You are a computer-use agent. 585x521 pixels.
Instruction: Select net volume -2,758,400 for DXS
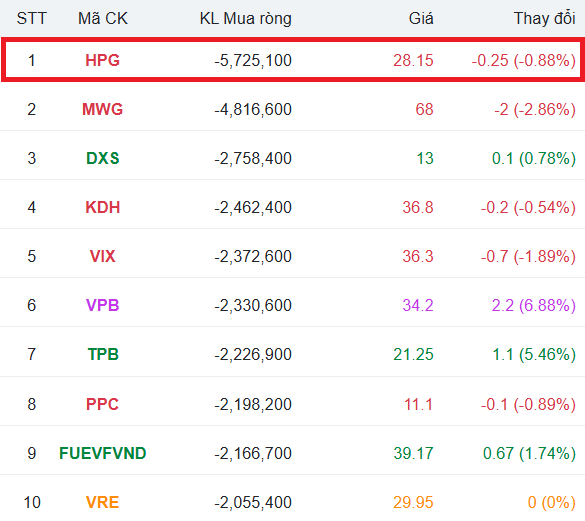[x=253, y=158]
